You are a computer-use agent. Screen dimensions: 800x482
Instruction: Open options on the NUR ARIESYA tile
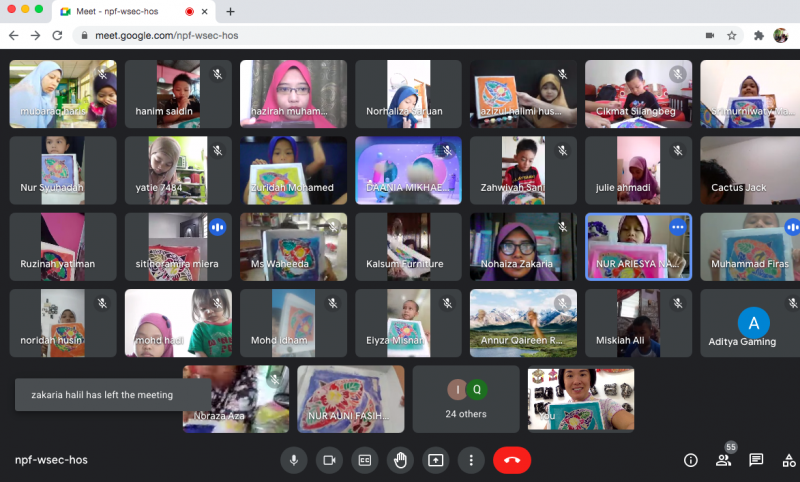point(677,227)
